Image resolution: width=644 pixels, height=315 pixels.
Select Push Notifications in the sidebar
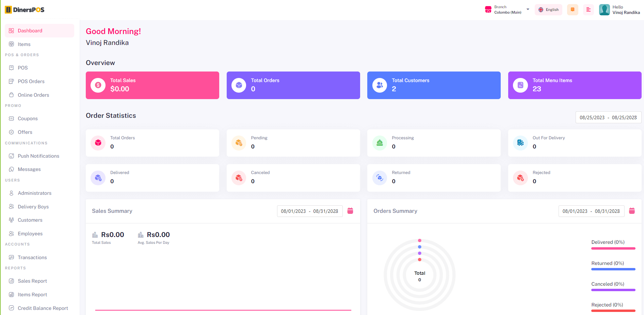(x=38, y=156)
